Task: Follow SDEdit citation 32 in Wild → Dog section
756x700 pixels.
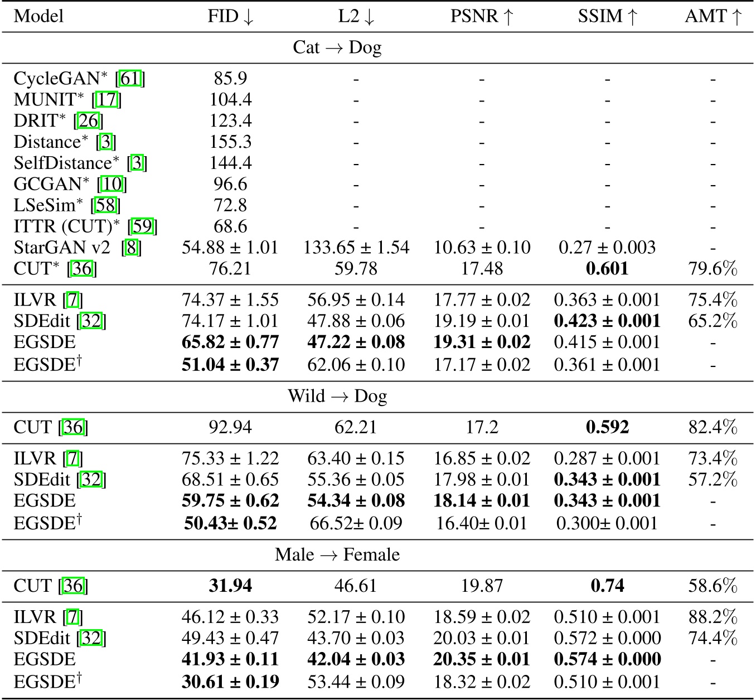Action: 91,480
